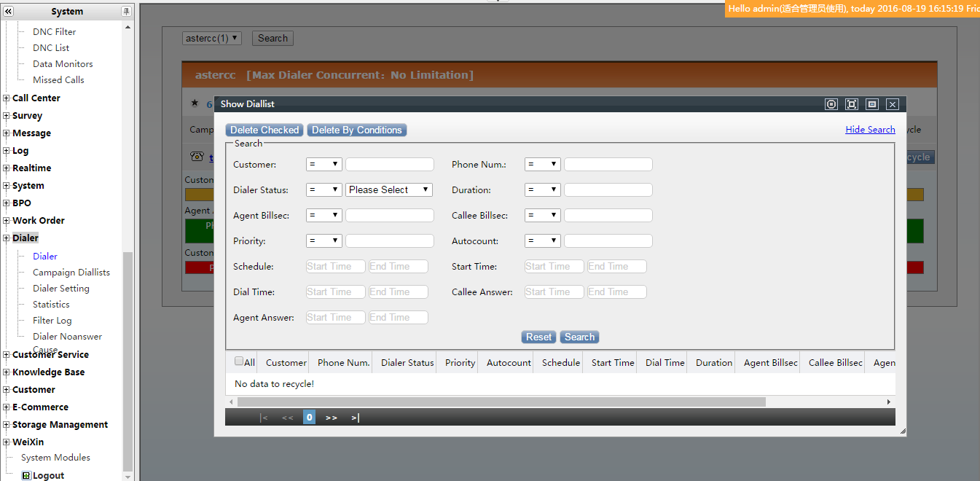
Task: Open Dialer Setting from sidebar menu
Action: pos(61,289)
